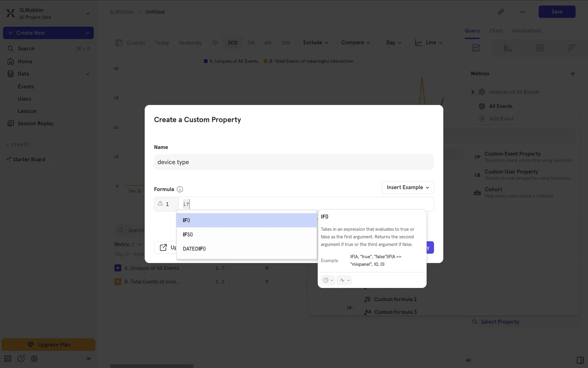The width and height of the screenshot is (588, 368).
Task: Collapse the sidebar with arrow icon
Action: [89, 358]
